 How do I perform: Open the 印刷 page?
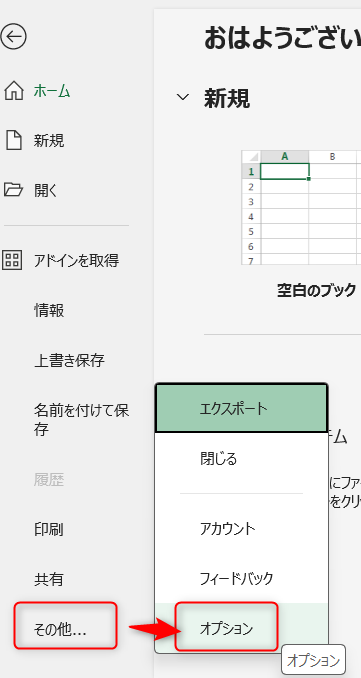(x=49, y=529)
